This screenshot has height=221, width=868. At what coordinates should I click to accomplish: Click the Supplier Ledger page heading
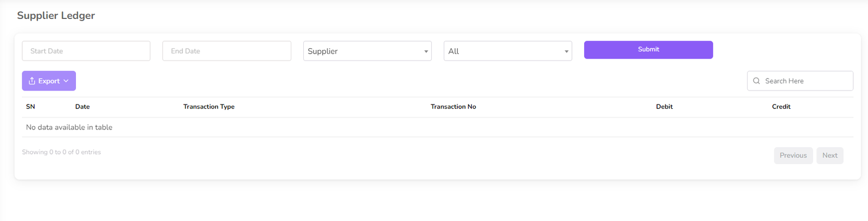tap(56, 16)
